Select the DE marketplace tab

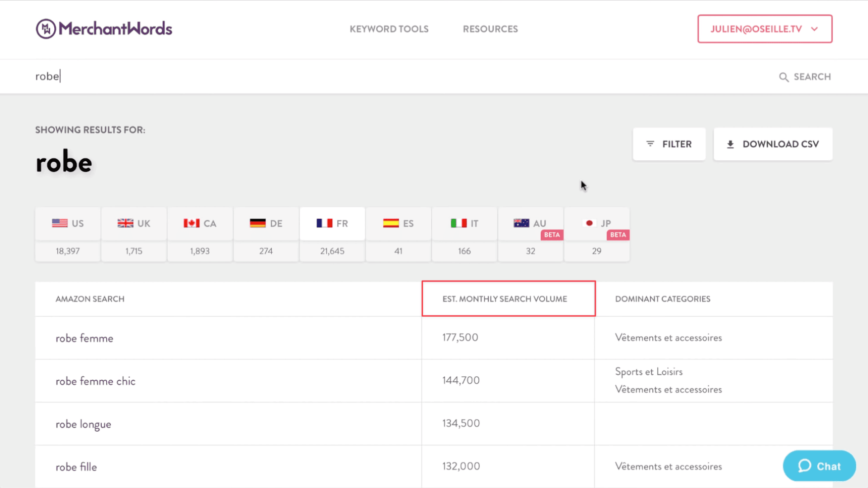tap(266, 223)
